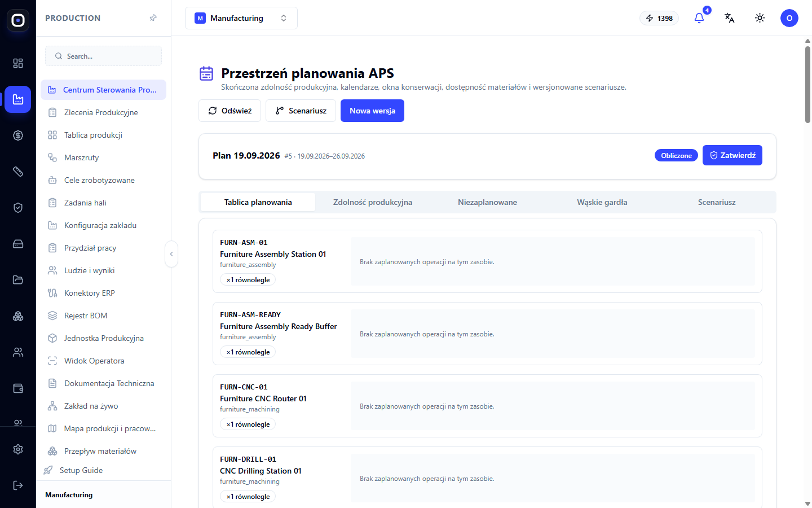Open the ruler icon in left rail
This screenshot has height=508, width=812.
[x=18, y=172]
